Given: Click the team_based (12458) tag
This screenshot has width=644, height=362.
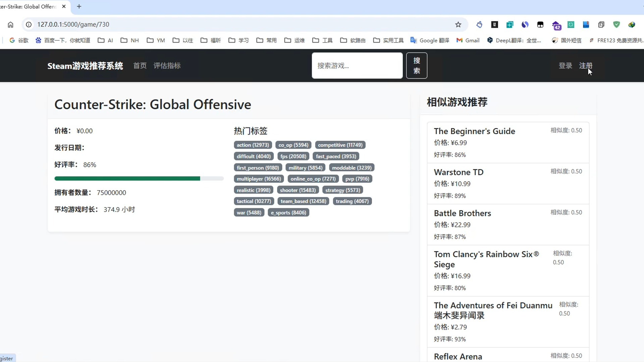Looking at the screenshot, I should click(x=303, y=201).
